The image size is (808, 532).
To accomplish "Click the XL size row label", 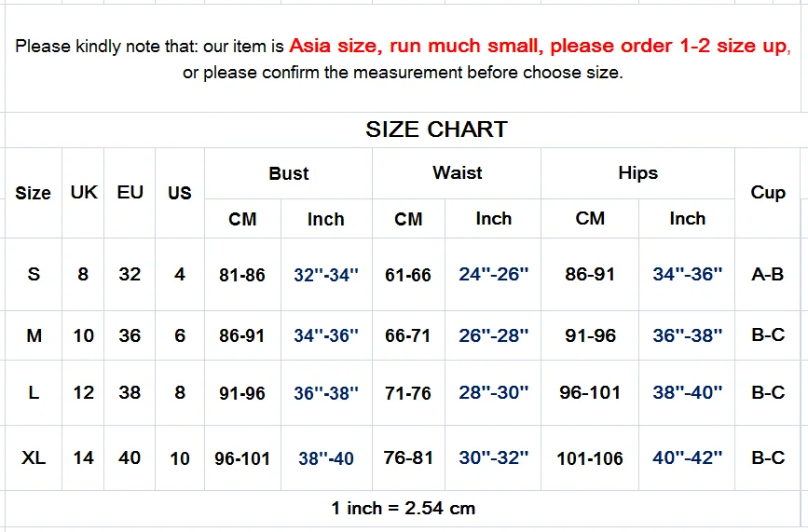I will [34, 457].
